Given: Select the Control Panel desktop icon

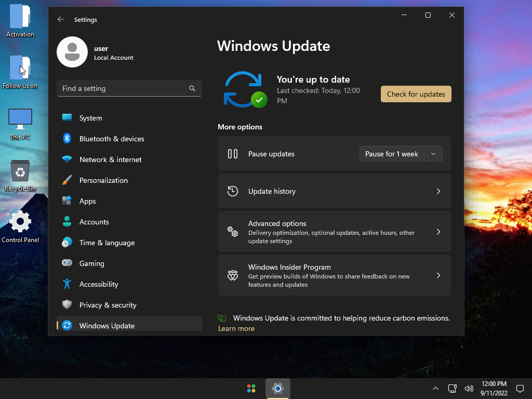Looking at the screenshot, I should pos(20,227).
